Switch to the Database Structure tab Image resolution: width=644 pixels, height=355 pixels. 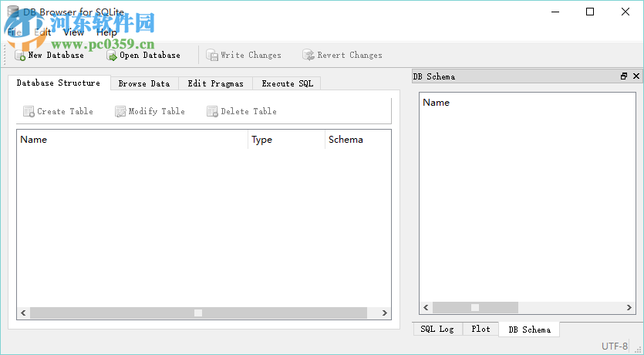tap(59, 83)
